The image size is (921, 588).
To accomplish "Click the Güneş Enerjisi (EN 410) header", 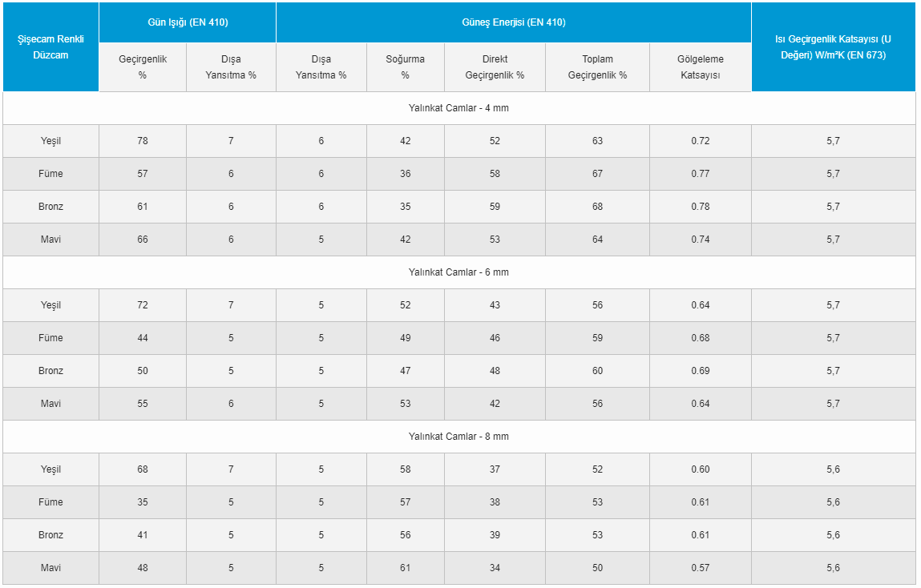I will coord(514,22).
